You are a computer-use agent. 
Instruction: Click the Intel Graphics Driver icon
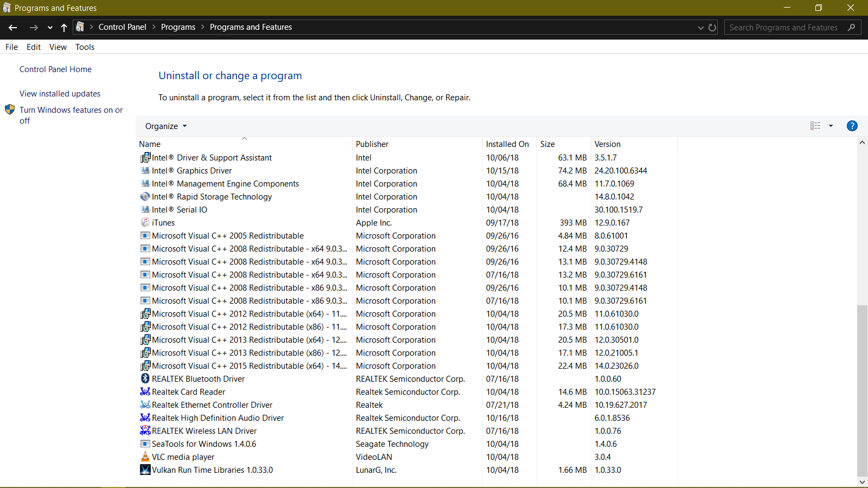coord(145,171)
